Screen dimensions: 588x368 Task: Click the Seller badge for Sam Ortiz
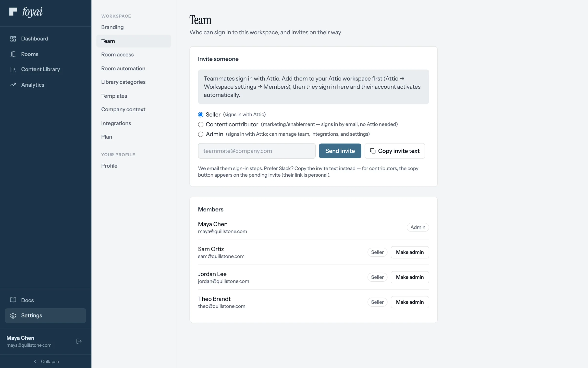[x=377, y=252]
